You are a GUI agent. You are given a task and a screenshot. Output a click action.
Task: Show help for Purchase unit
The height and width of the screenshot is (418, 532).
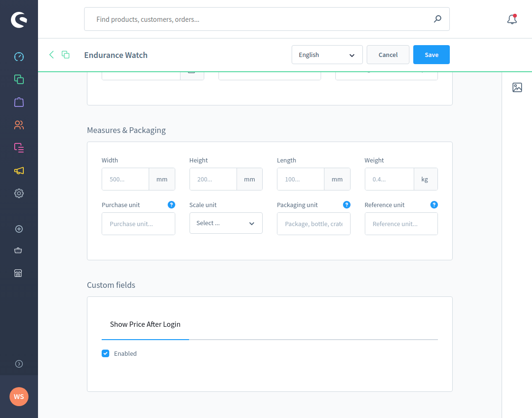[x=171, y=205]
